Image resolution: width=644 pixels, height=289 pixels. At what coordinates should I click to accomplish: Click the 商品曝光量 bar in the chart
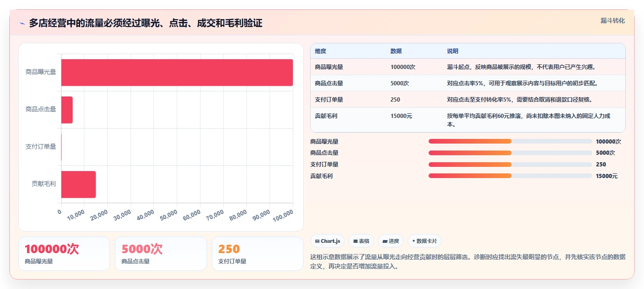coord(177,72)
